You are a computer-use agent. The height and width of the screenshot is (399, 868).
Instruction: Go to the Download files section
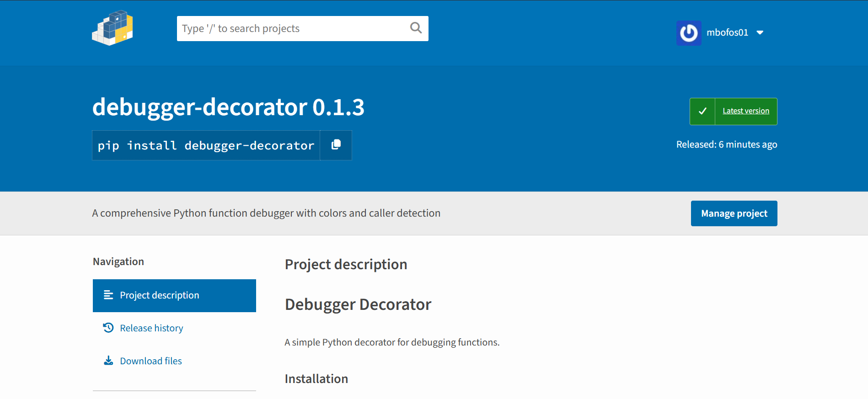tap(151, 361)
